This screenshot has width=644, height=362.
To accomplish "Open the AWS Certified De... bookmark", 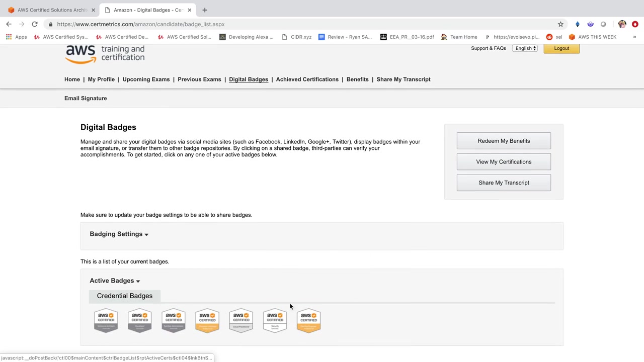I will coord(122,37).
